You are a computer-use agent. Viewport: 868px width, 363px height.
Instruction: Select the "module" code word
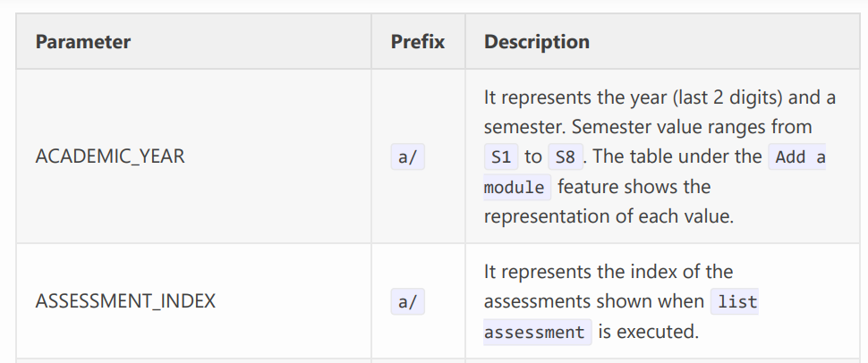(x=514, y=188)
